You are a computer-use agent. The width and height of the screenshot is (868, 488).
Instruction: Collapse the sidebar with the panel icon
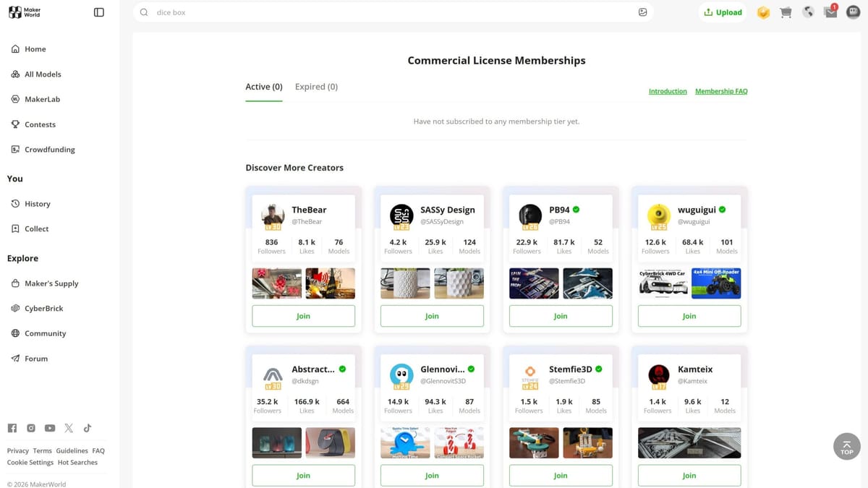[x=99, y=12]
